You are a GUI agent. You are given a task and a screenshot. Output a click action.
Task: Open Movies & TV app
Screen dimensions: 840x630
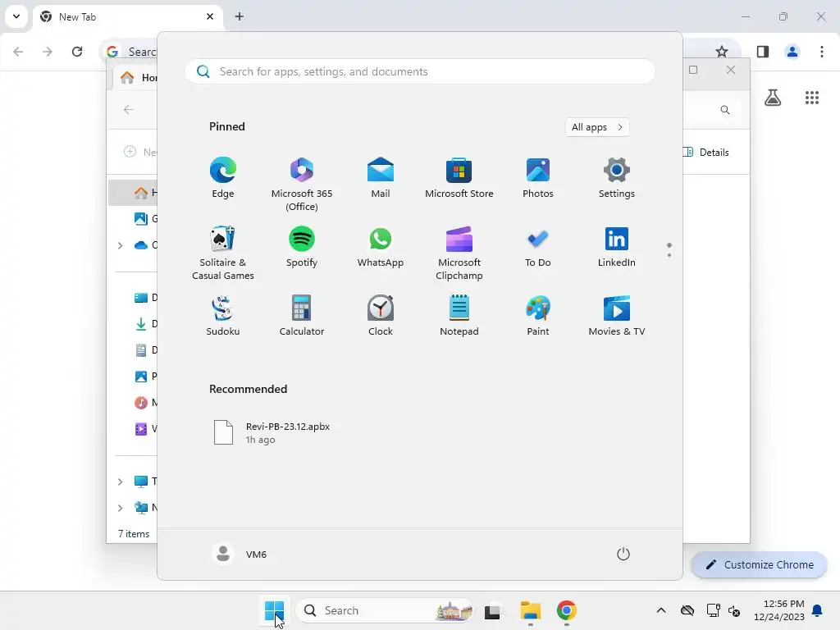point(617,316)
